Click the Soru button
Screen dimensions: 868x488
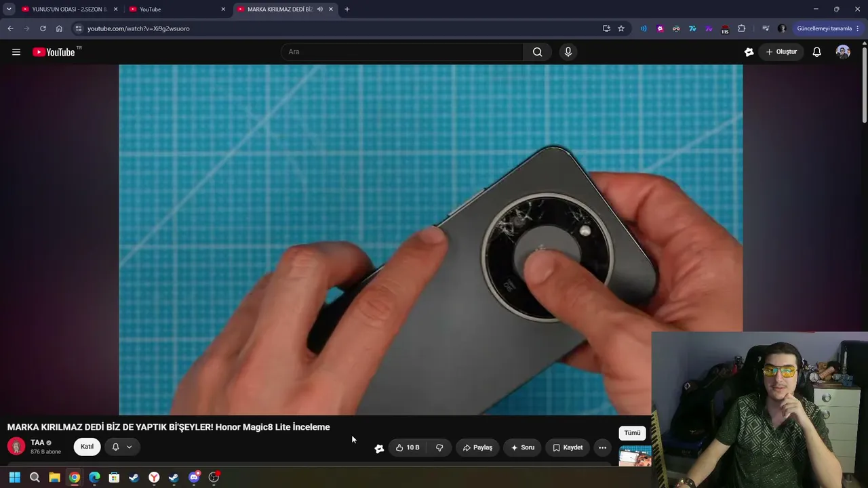tap(523, 447)
